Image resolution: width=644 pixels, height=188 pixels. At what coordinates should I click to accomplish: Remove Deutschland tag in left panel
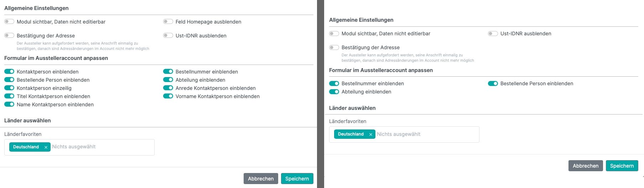pyautogui.click(x=46, y=147)
